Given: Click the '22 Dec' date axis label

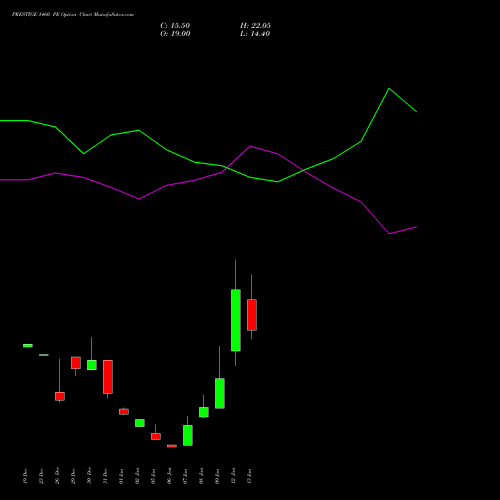Looking at the screenshot, I should point(41,476).
